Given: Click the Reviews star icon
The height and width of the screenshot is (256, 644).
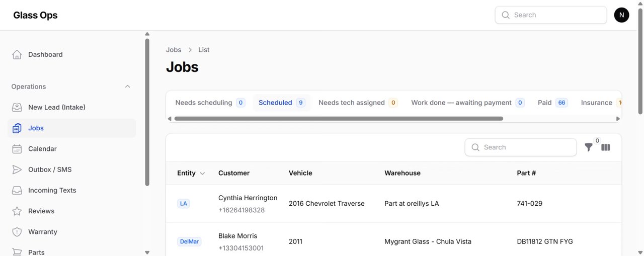Looking at the screenshot, I should point(17,211).
